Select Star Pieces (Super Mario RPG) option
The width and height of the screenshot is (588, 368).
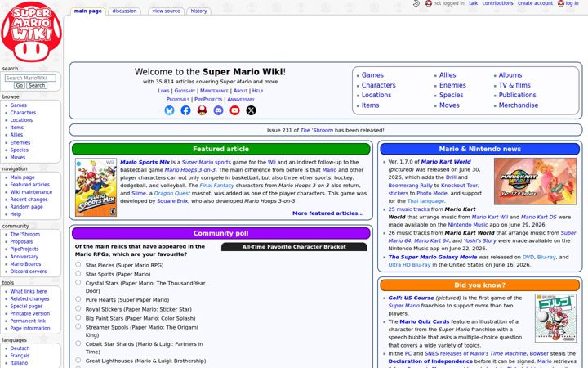tap(78, 264)
